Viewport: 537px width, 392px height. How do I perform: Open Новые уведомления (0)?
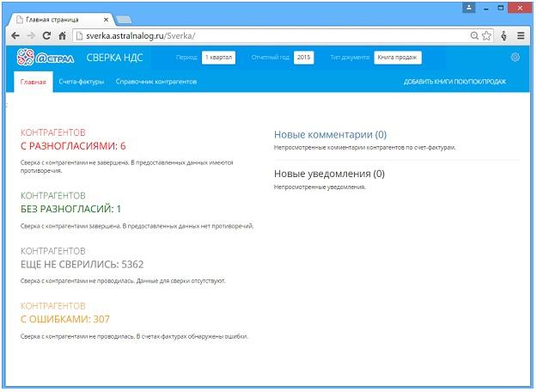(x=329, y=174)
